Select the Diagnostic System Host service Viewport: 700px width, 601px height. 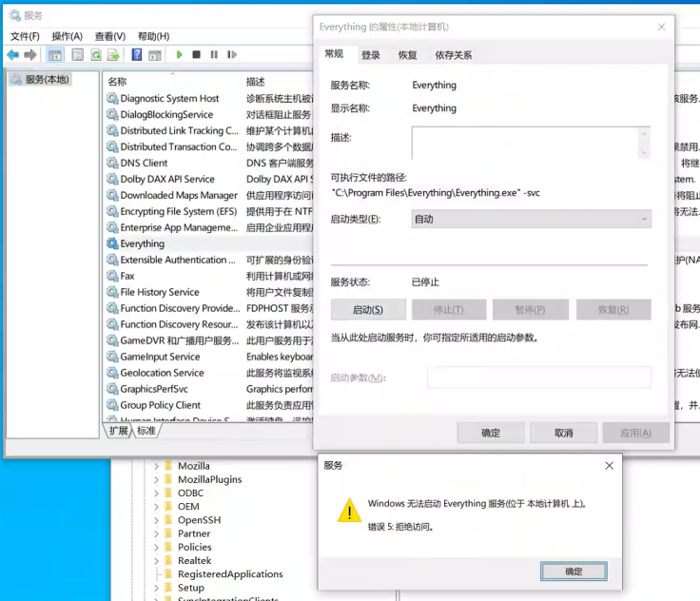click(169, 98)
